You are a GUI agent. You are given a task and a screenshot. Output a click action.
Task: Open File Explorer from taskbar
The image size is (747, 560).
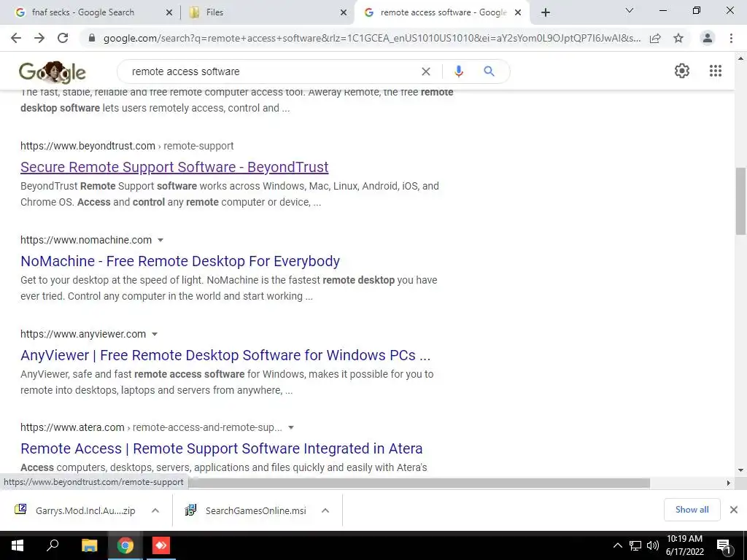(x=89, y=545)
